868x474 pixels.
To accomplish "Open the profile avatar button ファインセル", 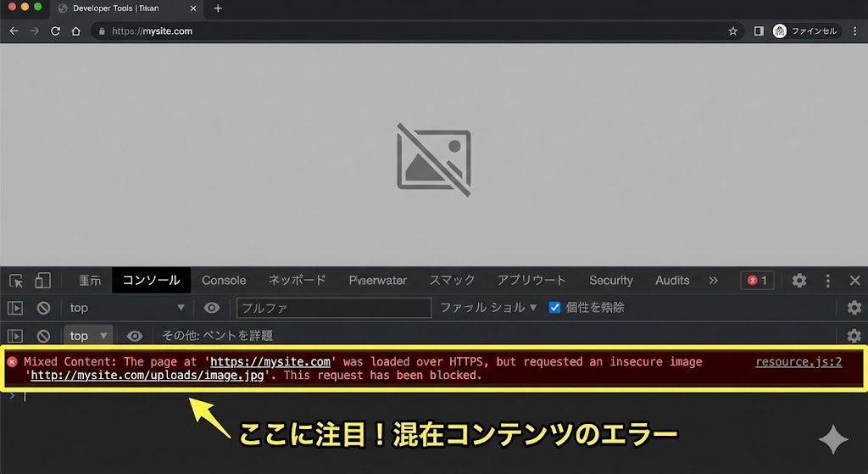I will pos(806,31).
